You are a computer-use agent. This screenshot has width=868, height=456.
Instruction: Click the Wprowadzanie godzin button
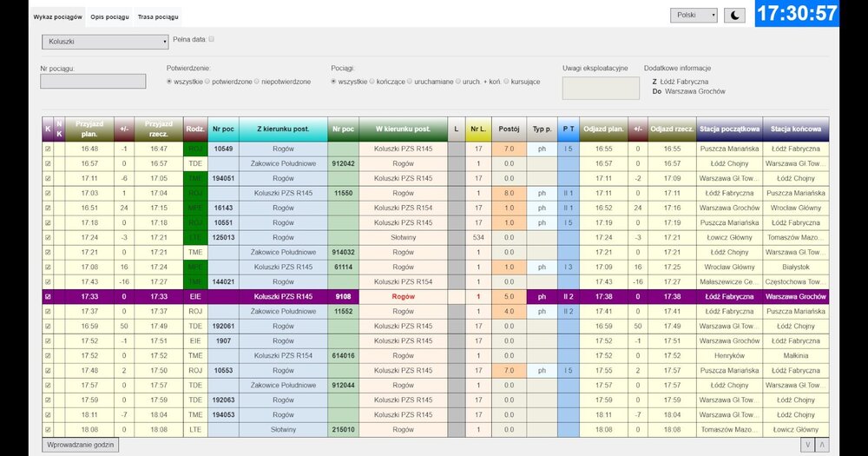pos(80,445)
